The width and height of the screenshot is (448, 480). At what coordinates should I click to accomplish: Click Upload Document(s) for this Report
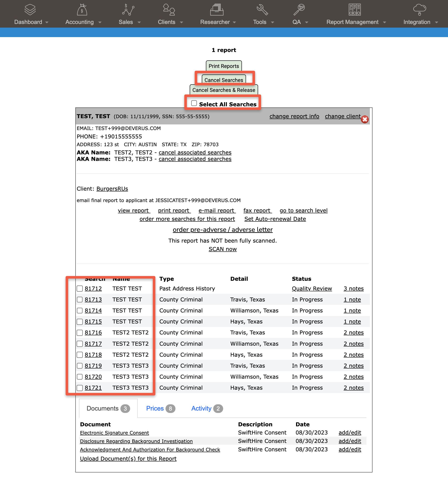(128, 459)
